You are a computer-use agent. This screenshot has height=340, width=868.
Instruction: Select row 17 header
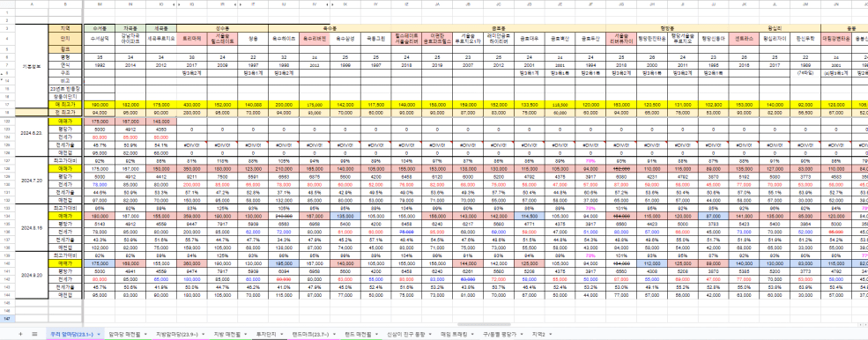[7, 104]
